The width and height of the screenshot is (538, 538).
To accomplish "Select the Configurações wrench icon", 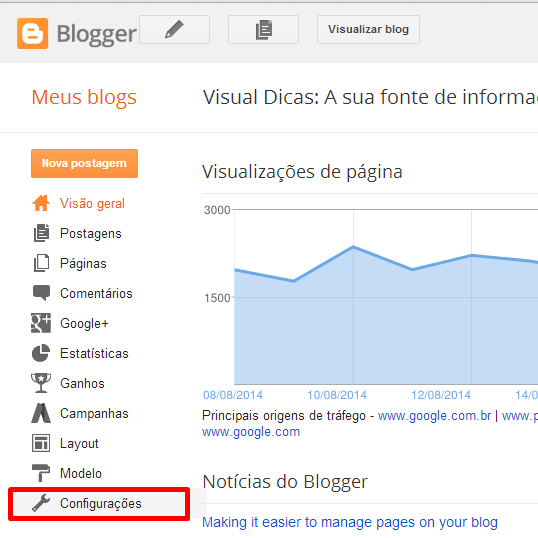I will tap(41, 503).
